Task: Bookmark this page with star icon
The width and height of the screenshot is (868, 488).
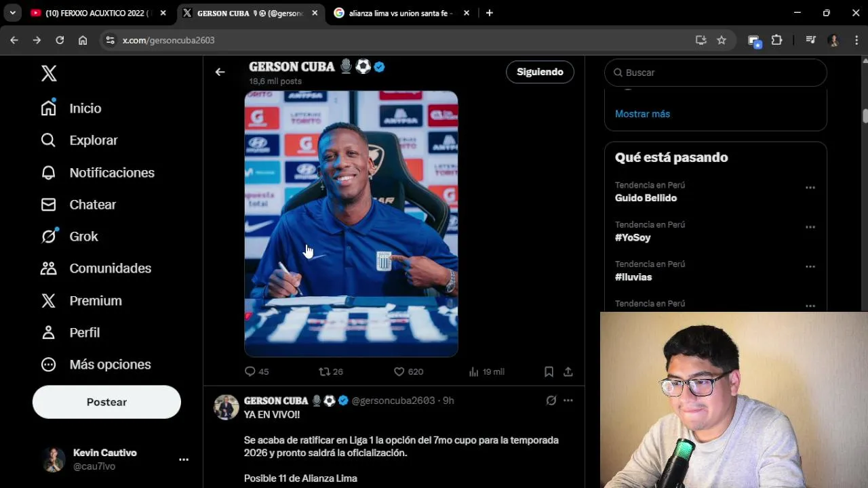Action: pyautogui.click(x=722, y=40)
